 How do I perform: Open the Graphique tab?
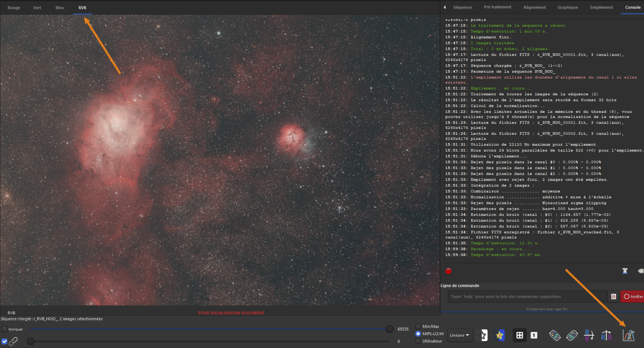pos(568,7)
